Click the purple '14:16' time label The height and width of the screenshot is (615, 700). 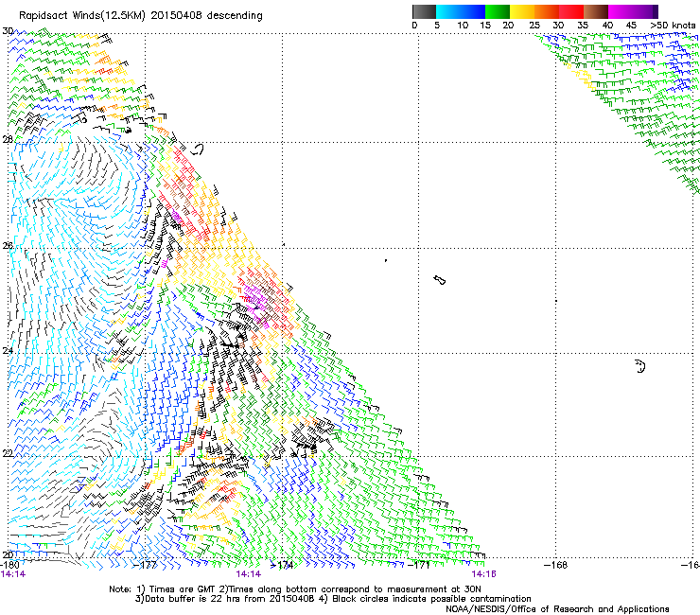point(484,574)
